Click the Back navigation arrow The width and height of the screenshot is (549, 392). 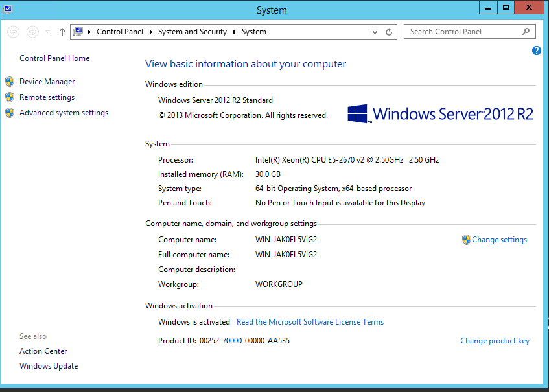14,32
